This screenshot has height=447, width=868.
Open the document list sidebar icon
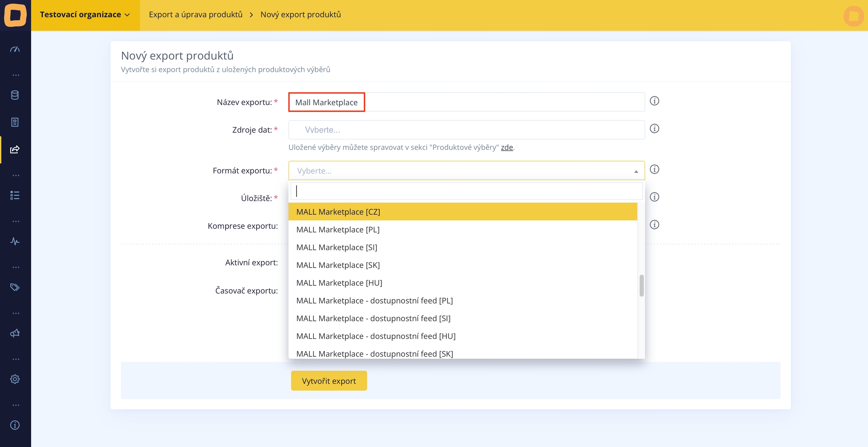coord(15,122)
